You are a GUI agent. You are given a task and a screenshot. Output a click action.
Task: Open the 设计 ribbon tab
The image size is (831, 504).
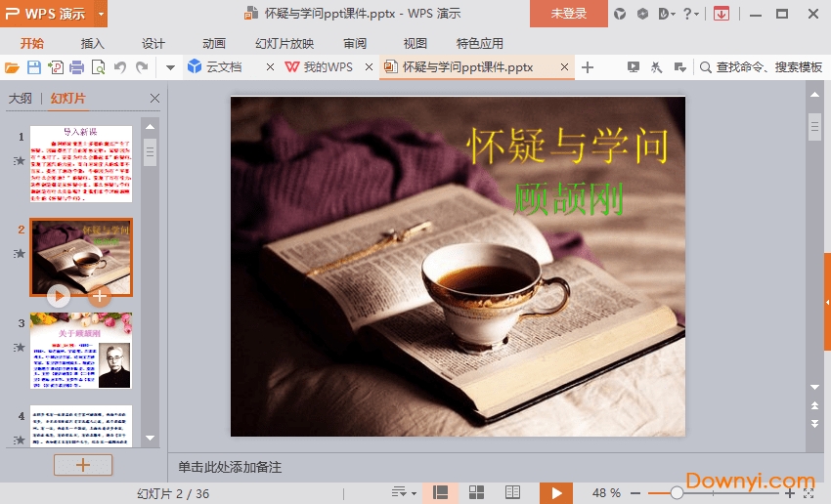tap(153, 43)
